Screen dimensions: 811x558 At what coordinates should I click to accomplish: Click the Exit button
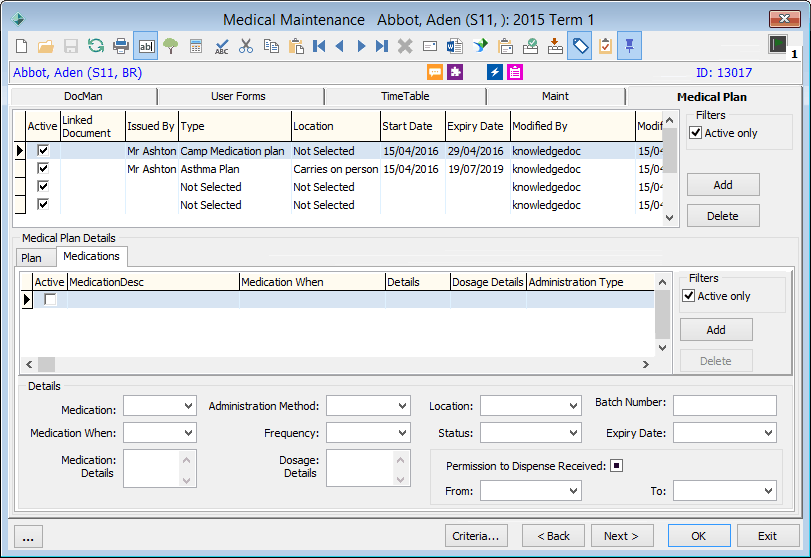tap(768, 536)
